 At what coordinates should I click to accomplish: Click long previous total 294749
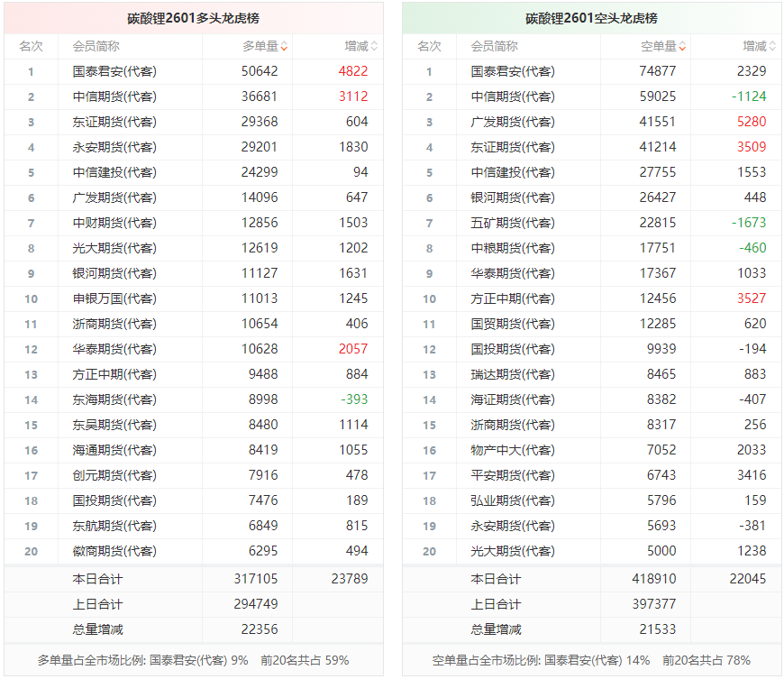pos(256,604)
